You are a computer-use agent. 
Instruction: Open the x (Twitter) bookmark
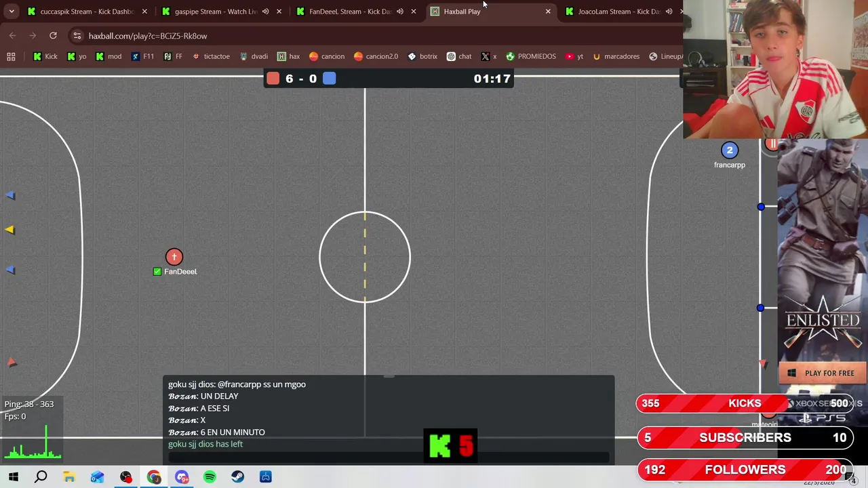click(x=489, y=56)
